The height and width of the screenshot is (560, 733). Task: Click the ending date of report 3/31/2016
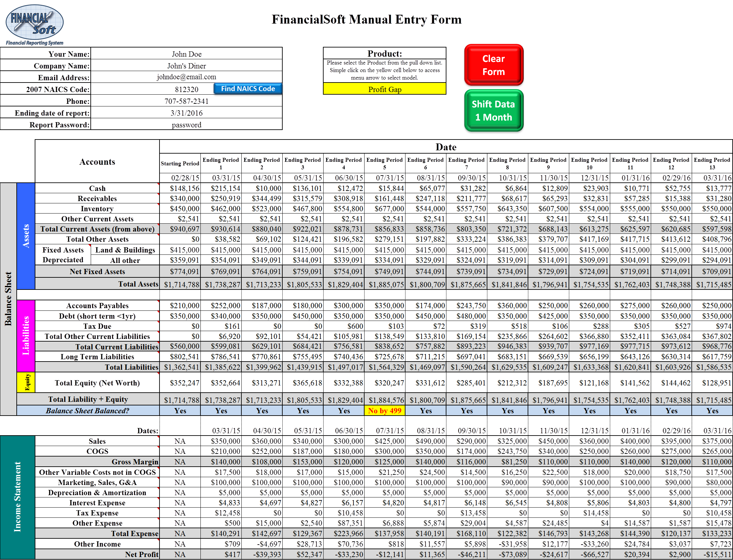(x=186, y=113)
